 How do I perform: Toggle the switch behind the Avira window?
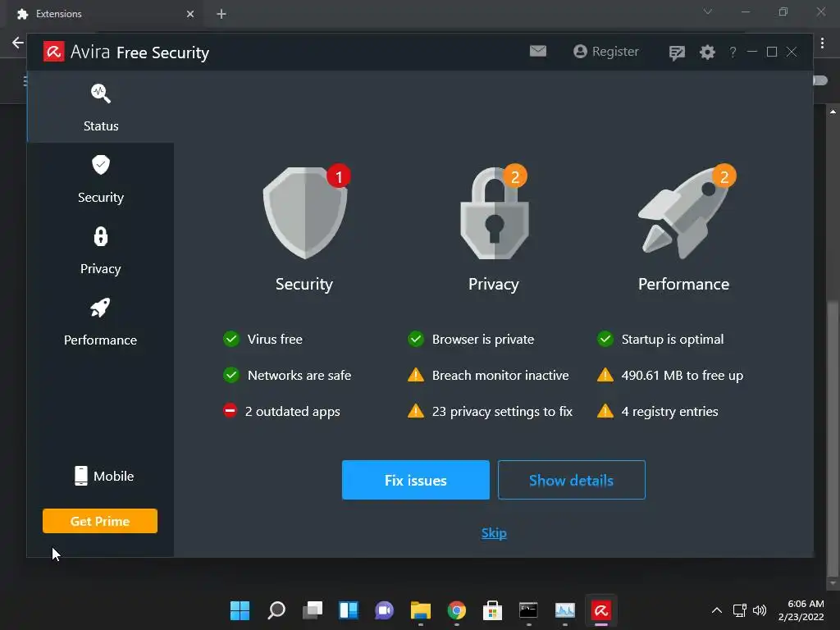click(820, 80)
